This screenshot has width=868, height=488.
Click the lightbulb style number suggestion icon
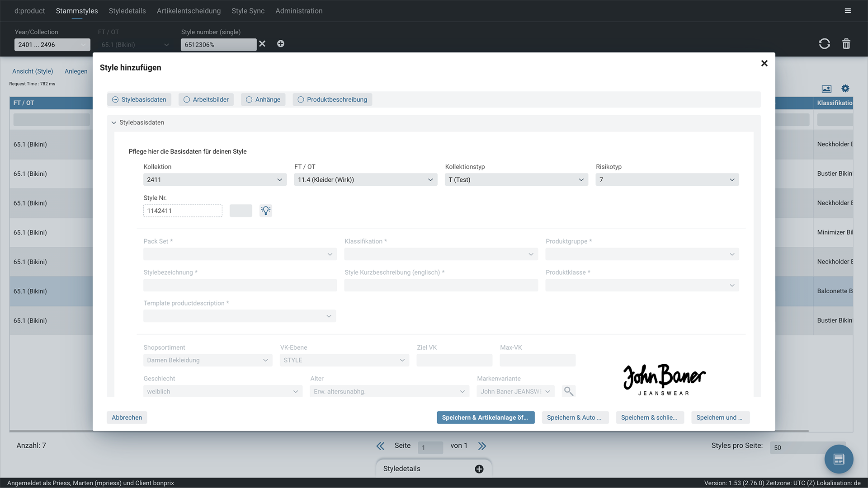[x=266, y=211]
